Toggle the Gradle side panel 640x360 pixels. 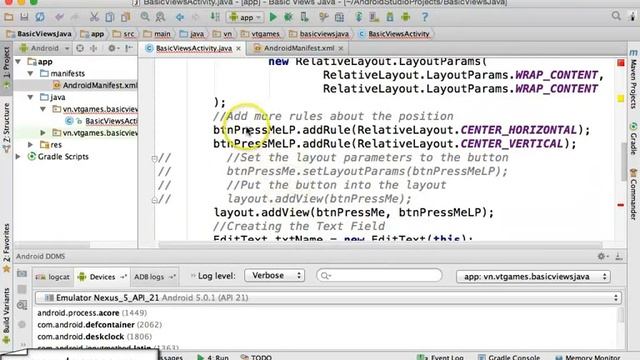tap(633, 139)
